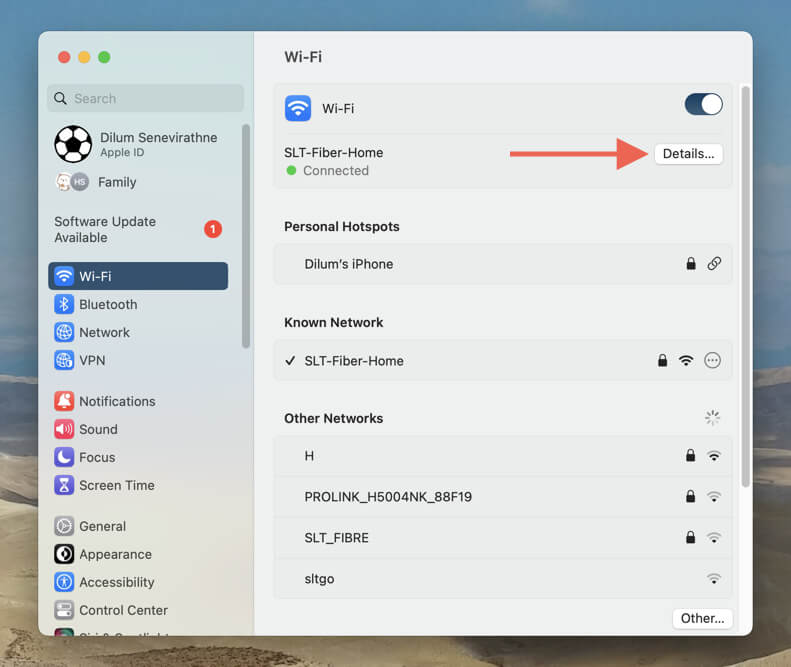
Task: Click the soccer ball profile picture
Action: (x=73, y=144)
